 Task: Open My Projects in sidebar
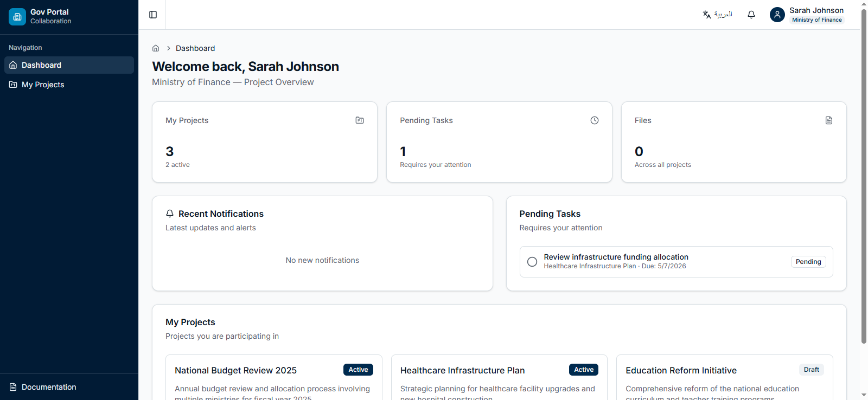click(69, 85)
